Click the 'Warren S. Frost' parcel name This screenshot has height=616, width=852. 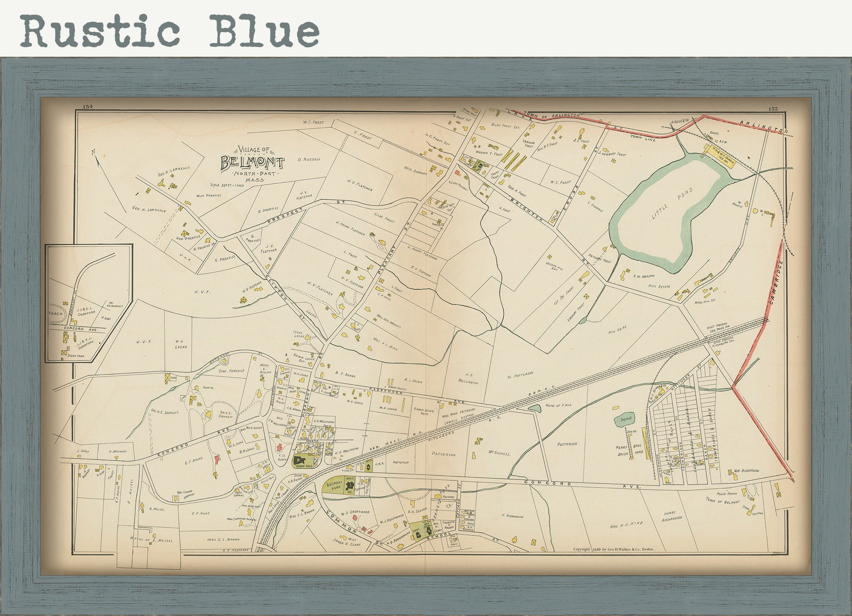489,154
